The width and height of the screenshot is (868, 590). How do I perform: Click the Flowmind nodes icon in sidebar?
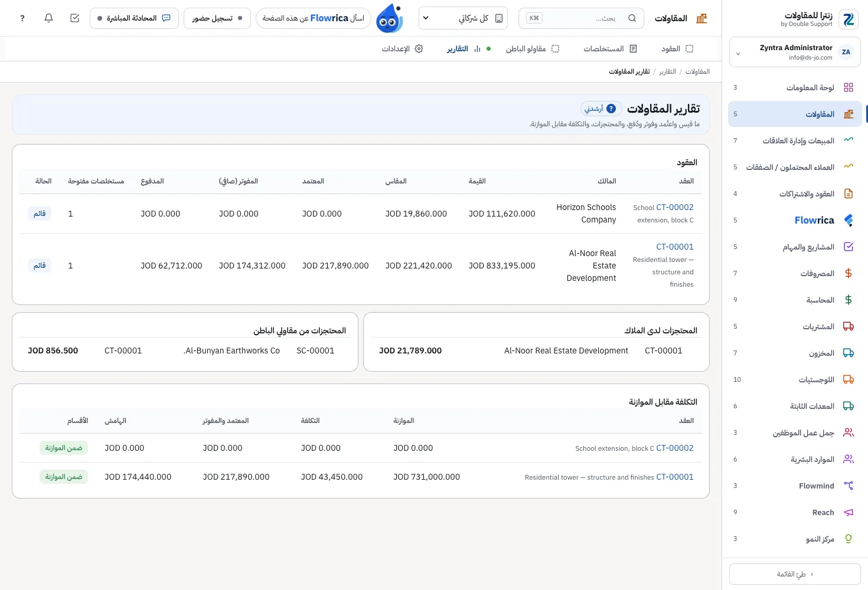point(849,486)
